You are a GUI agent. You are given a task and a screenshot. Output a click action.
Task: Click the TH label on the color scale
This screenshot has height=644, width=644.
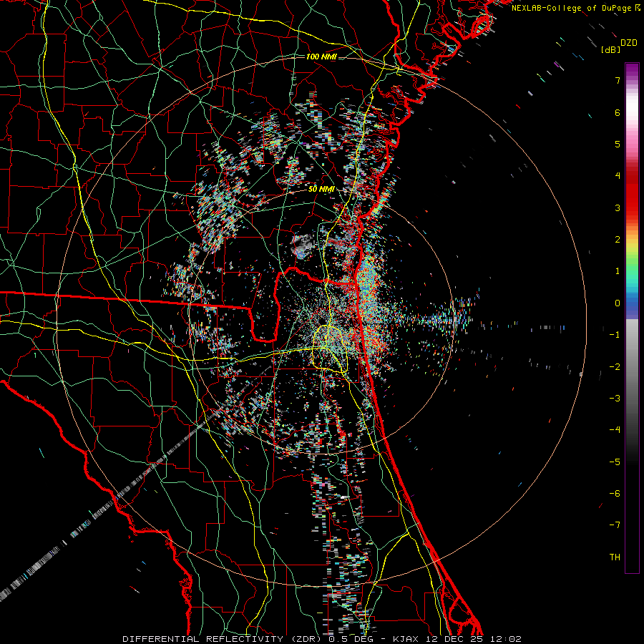(615, 557)
